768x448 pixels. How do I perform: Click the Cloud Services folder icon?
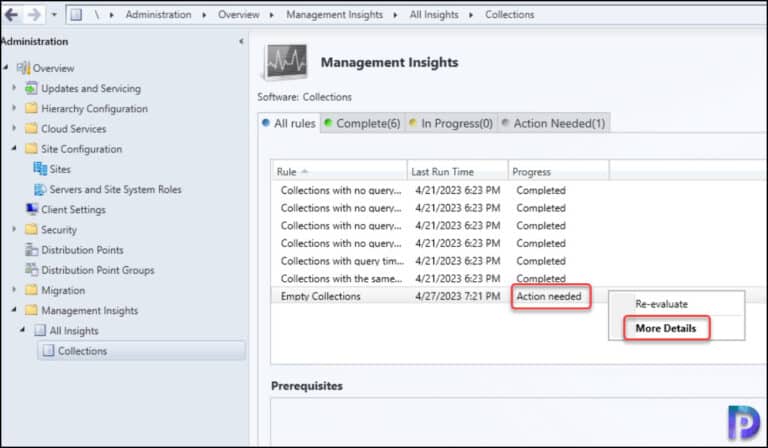point(31,128)
